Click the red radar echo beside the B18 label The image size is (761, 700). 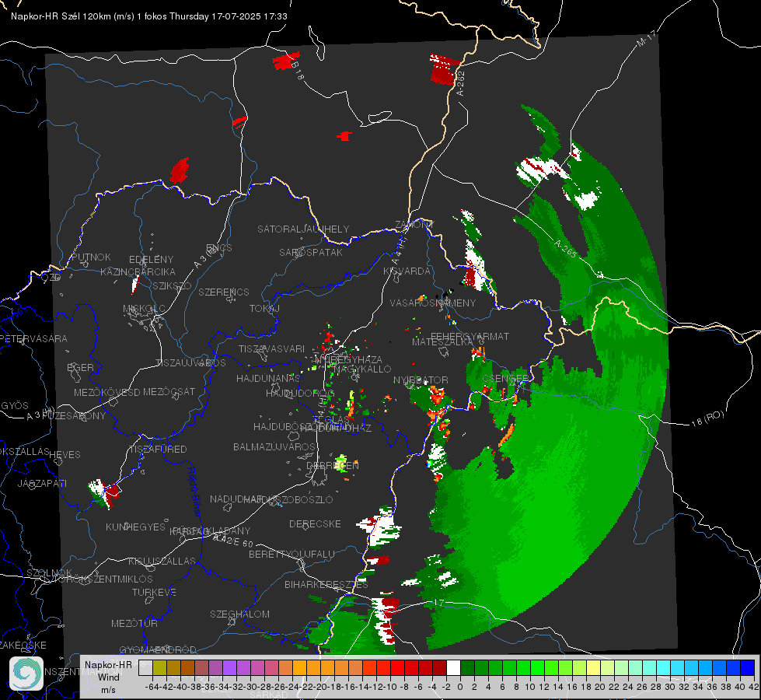285,61
